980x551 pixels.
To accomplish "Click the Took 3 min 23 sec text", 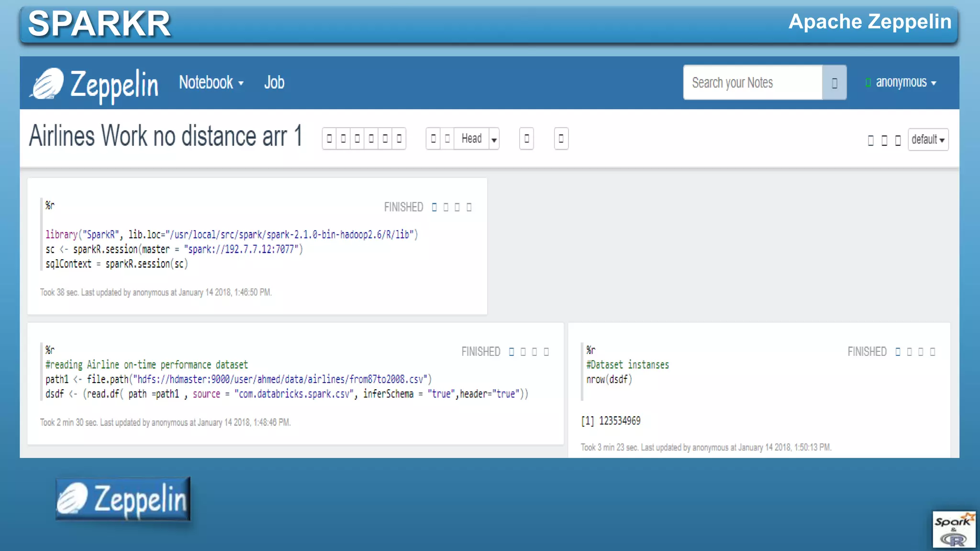I will pos(706,447).
